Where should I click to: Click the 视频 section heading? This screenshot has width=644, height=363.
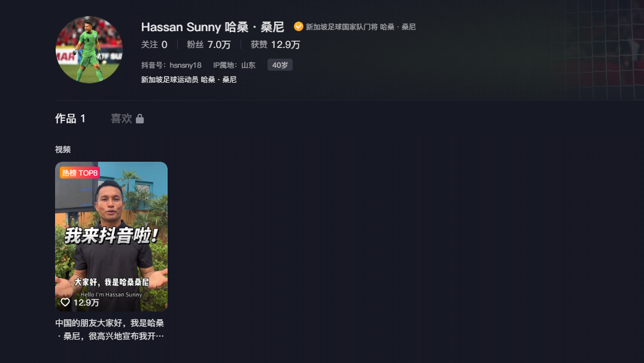click(x=63, y=149)
